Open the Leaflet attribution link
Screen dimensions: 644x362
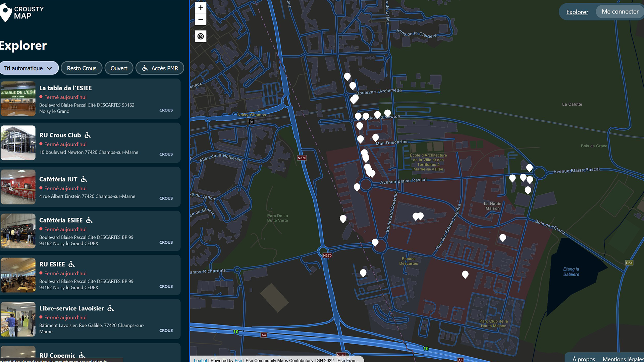[x=200, y=360]
